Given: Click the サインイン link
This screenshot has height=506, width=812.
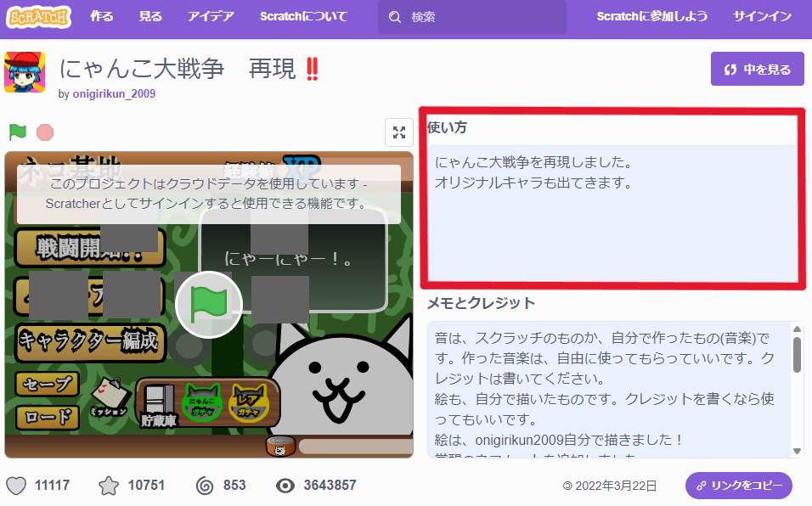Looking at the screenshot, I should 762,17.
